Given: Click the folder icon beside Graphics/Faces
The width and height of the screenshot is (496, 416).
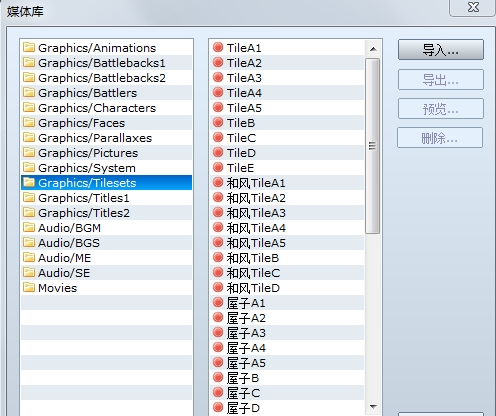Looking at the screenshot, I should click(x=29, y=122).
